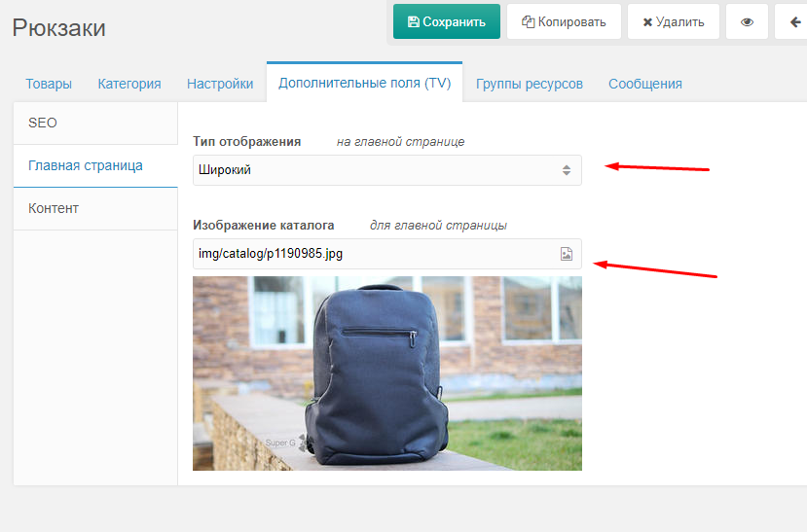Viewport: 807px width, 532px height.
Task: Click the Изображение каталога field label
Action: click(264, 225)
